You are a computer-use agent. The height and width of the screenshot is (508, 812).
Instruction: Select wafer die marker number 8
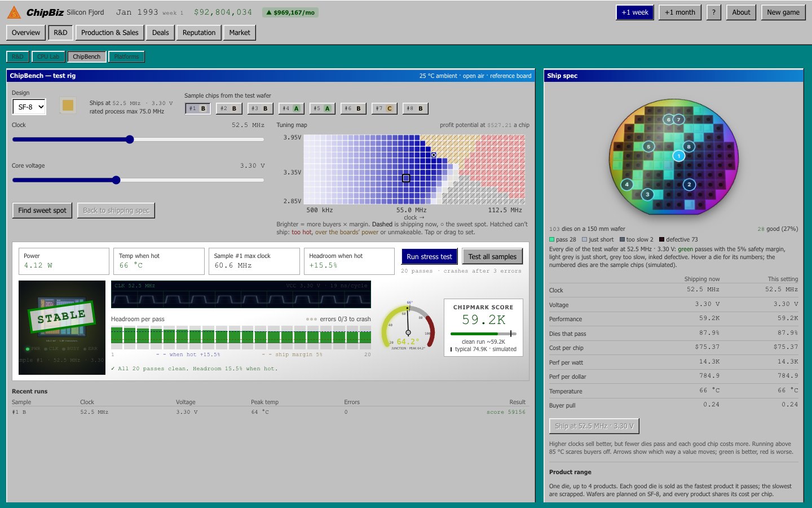[689, 147]
